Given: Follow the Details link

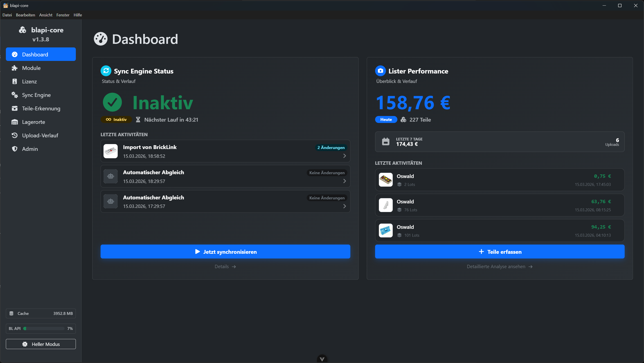Looking at the screenshot, I should (x=225, y=266).
